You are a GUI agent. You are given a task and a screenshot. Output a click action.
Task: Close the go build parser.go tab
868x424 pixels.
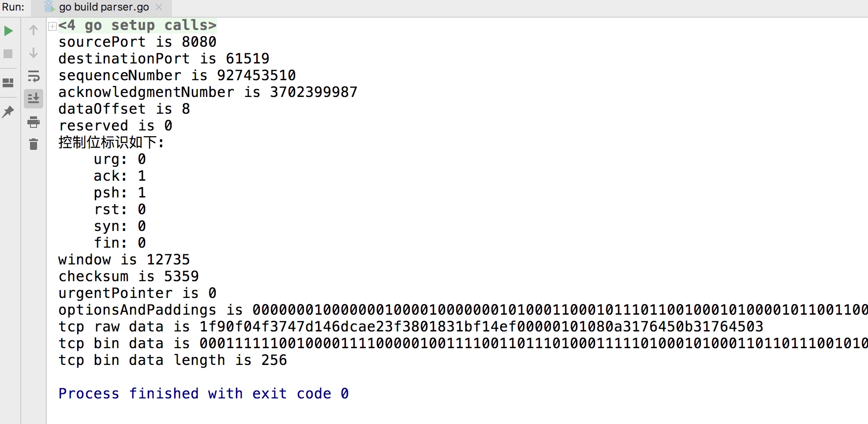tap(159, 7)
